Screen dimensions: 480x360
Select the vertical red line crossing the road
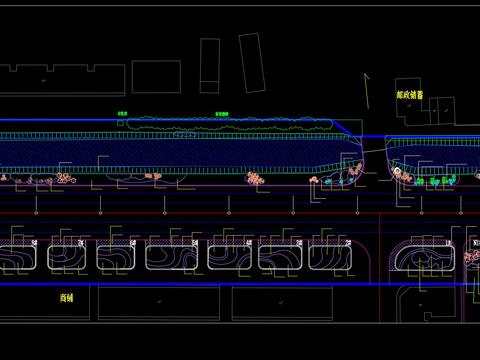[380, 268]
